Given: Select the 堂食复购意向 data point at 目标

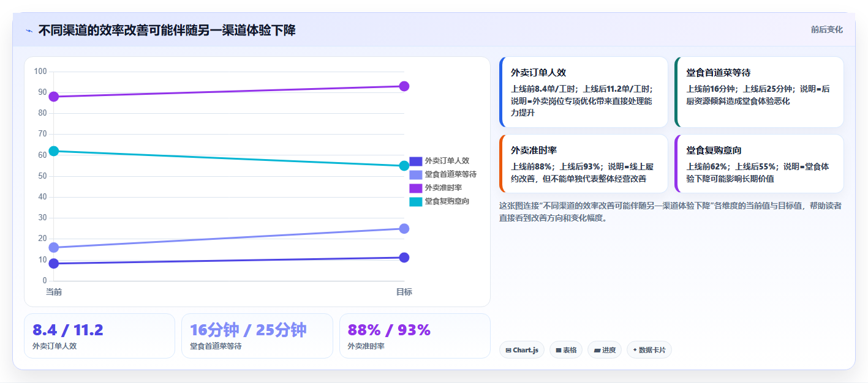Looking at the screenshot, I should [x=404, y=166].
